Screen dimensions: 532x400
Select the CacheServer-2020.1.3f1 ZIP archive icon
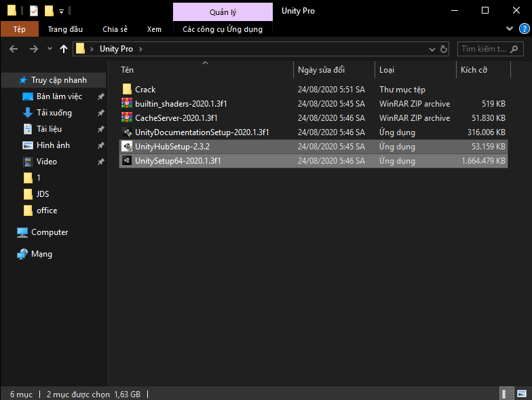pos(127,118)
